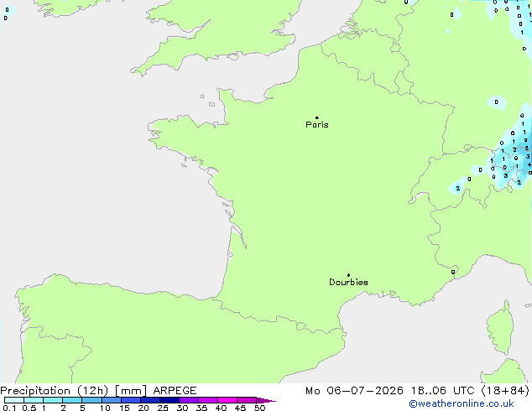
Task: Click the 5–10 mm legend swatch
Action: tap(91, 400)
